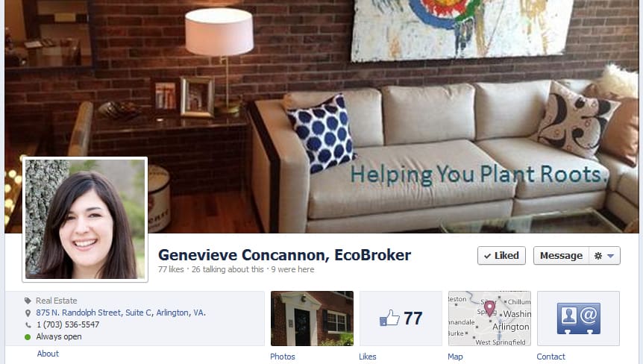The width and height of the screenshot is (643, 364).
Task: Open the Arlington map thumbnail
Action: click(489, 318)
